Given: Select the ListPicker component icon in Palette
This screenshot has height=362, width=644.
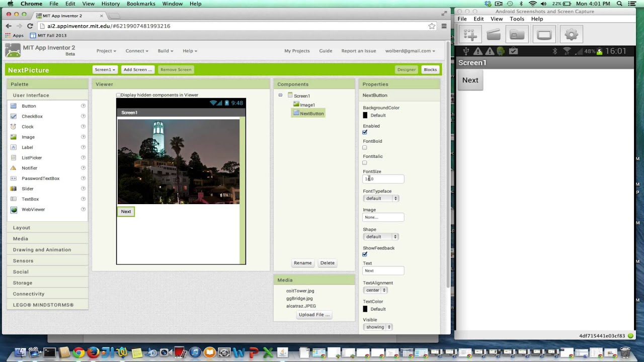Looking at the screenshot, I should point(14,157).
